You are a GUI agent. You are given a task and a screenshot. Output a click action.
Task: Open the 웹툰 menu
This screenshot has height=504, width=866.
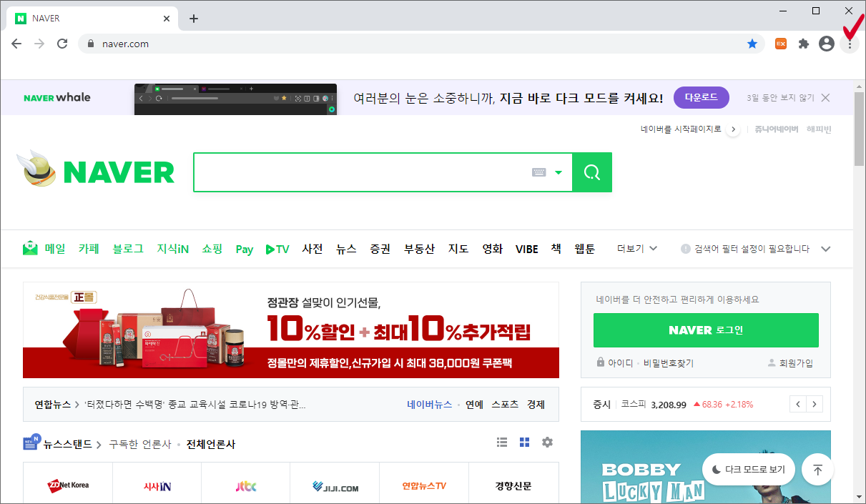pyautogui.click(x=585, y=249)
